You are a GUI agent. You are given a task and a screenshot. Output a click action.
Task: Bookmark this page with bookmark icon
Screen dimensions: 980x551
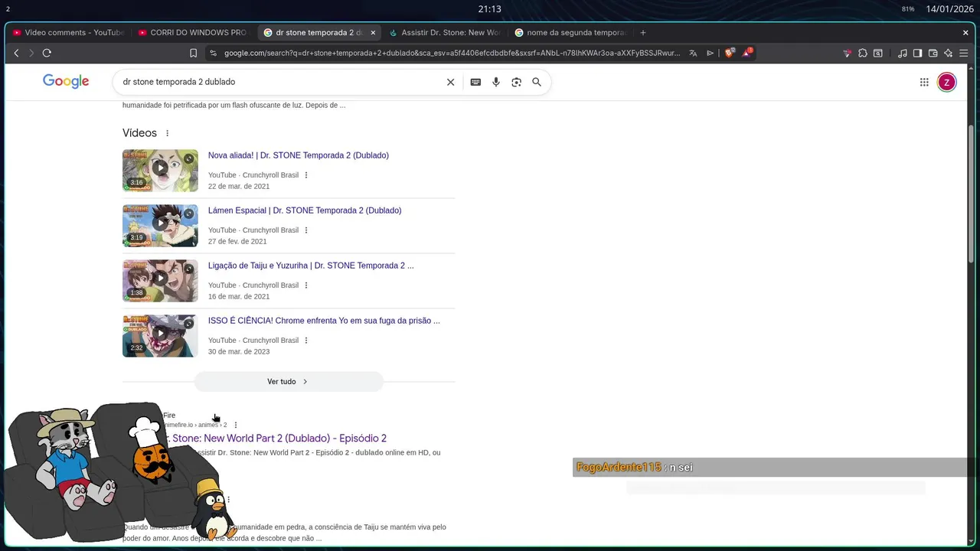click(193, 53)
